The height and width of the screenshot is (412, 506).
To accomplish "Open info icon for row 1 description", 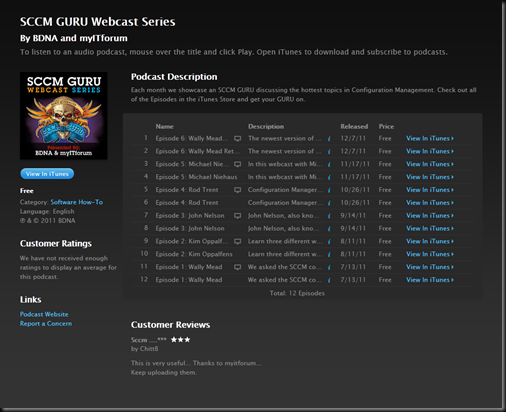I will point(329,139).
